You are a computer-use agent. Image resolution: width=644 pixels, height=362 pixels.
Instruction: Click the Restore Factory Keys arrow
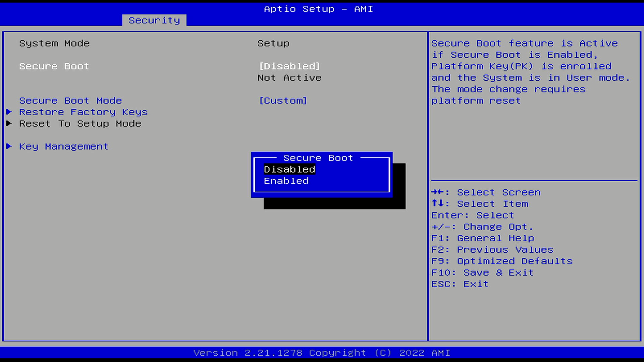coord(9,112)
